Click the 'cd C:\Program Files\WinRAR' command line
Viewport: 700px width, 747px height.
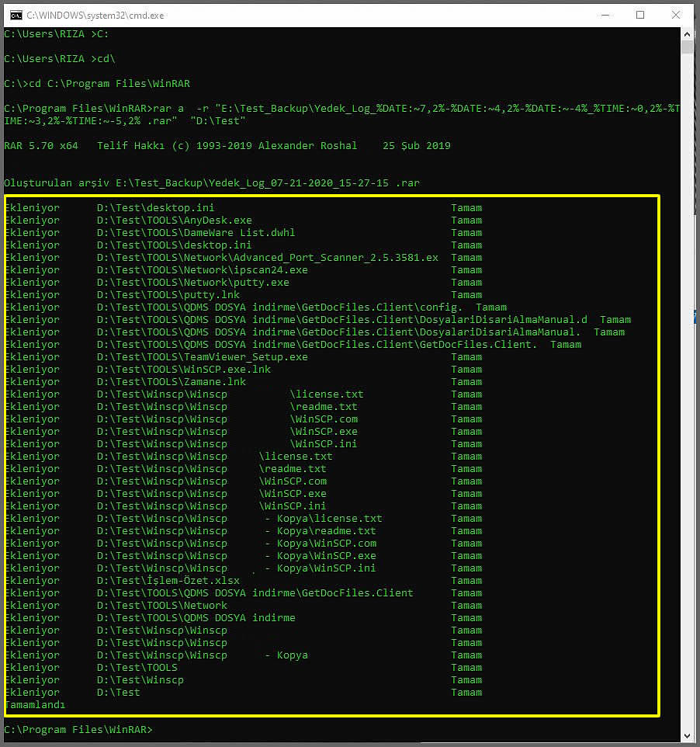97,84
